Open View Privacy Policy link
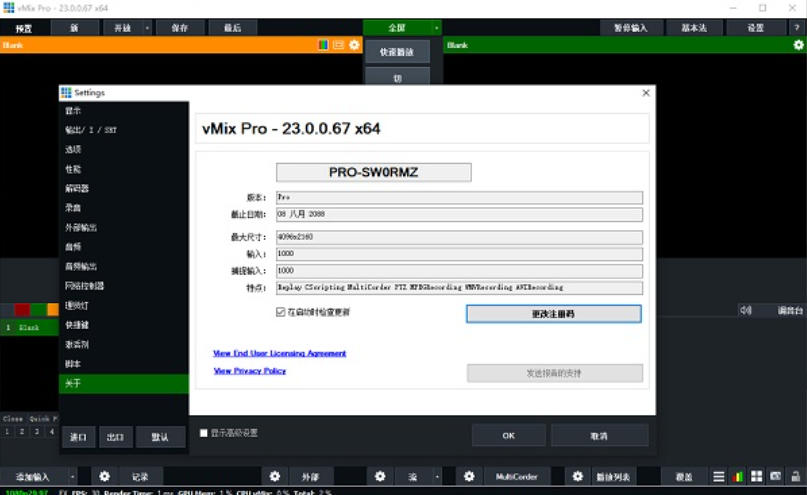807x495 pixels. coord(250,371)
